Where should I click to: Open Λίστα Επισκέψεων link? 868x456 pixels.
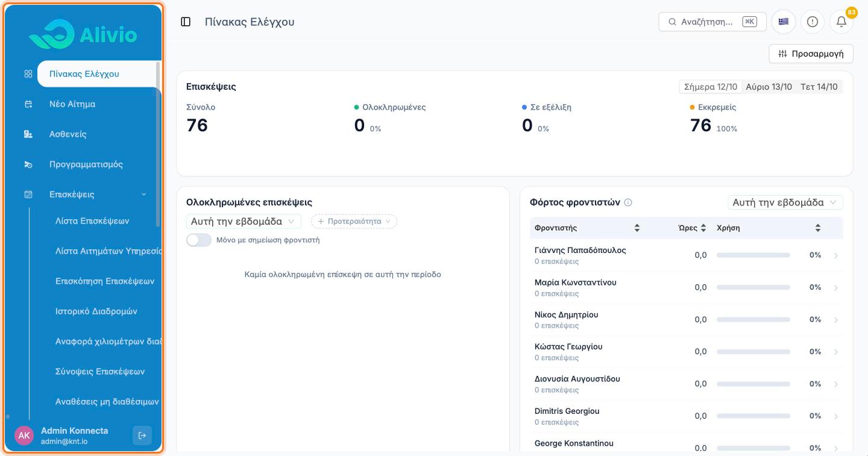click(x=92, y=221)
